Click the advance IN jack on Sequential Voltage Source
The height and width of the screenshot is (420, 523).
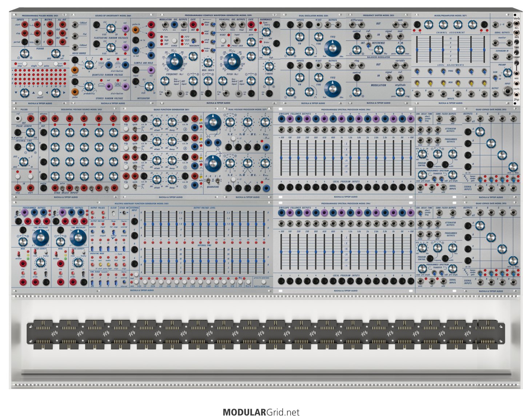(x=43, y=118)
